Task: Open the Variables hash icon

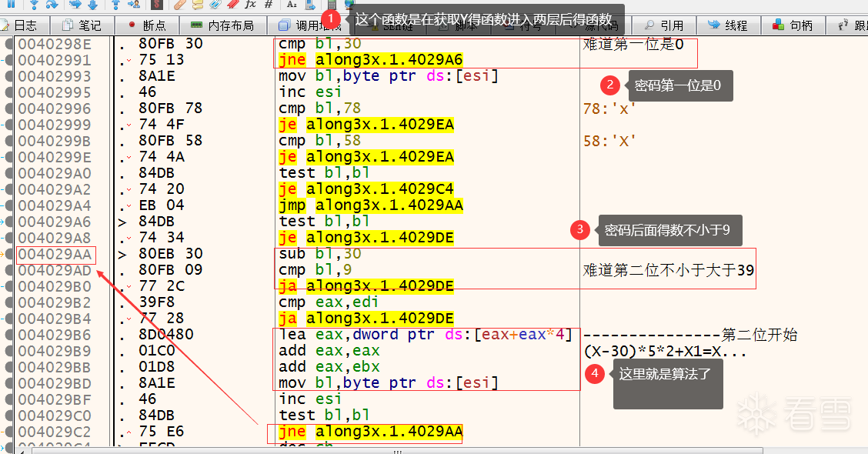Action: tap(269, 4)
